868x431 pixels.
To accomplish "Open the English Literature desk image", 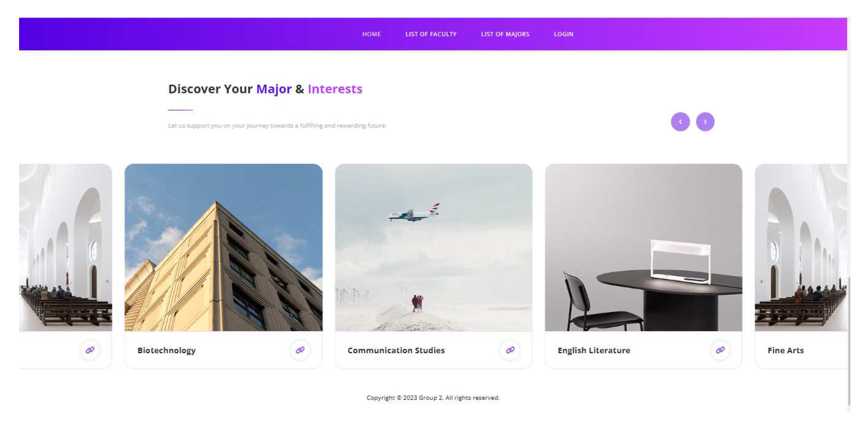I will tap(643, 247).
